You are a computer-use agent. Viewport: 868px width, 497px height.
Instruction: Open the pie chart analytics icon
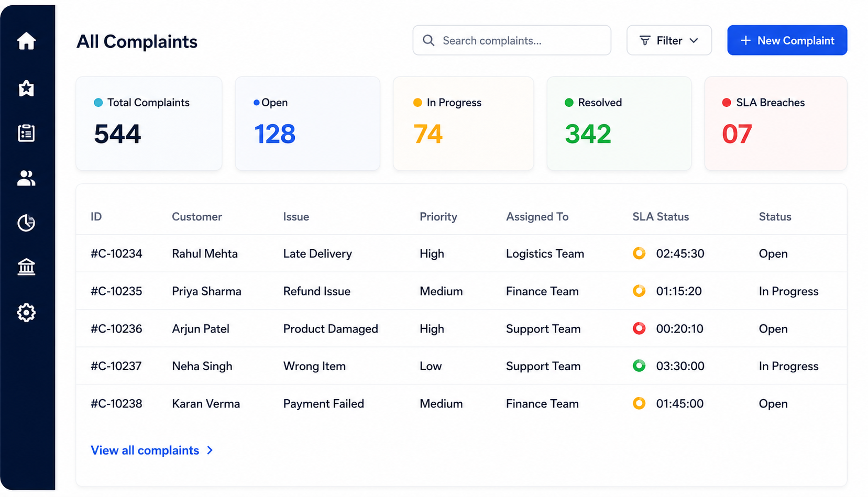coord(26,223)
